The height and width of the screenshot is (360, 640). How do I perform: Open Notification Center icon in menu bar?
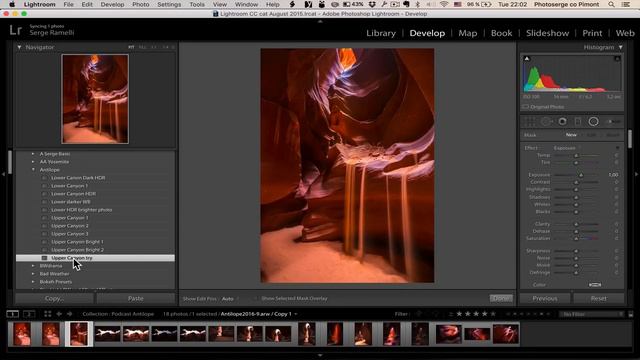(626, 4)
